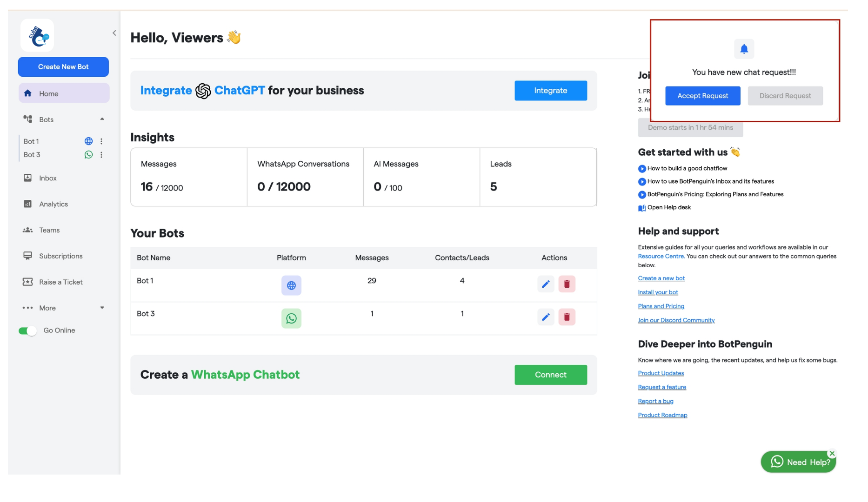
Task: Click the Teams people icon
Action: [x=28, y=230]
